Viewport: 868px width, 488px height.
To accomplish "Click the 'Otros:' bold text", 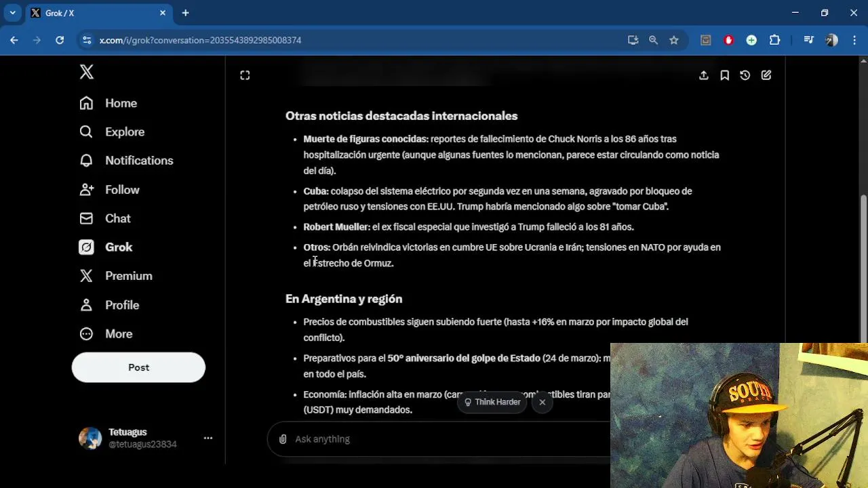I will (317, 247).
